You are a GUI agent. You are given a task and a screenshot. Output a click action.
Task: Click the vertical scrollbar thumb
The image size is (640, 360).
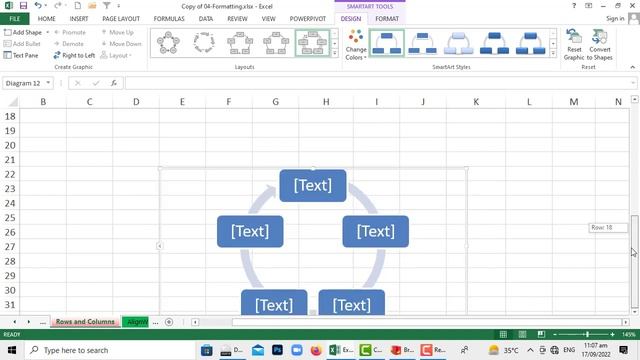[x=634, y=261]
